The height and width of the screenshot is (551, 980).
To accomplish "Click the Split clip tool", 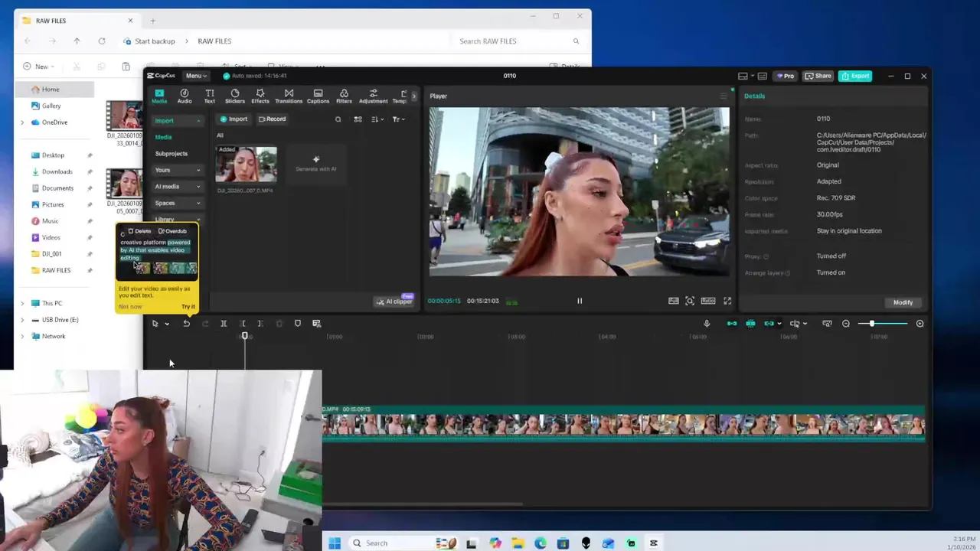I will pyautogui.click(x=224, y=324).
